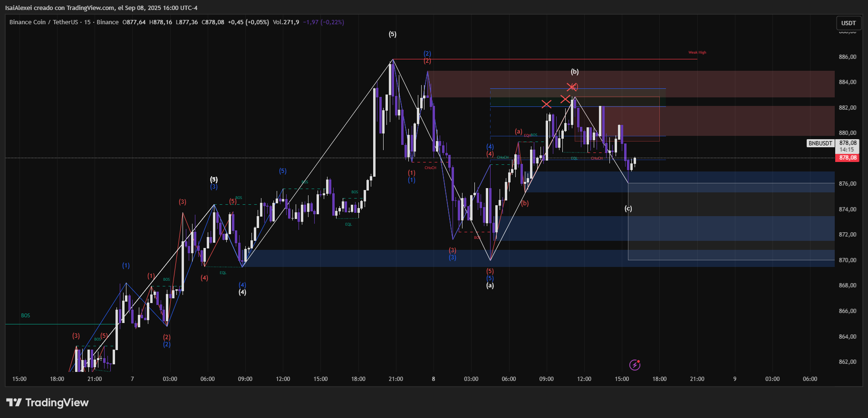This screenshot has height=418, width=868.
Task: Click the 21:00 label on the time axis
Action: pyautogui.click(x=395, y=379)
